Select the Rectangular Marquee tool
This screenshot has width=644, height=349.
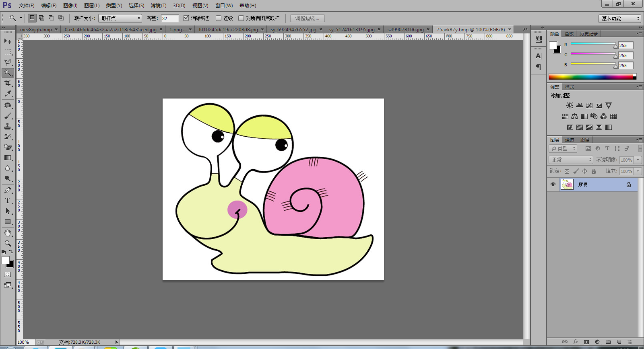point(8,52)
